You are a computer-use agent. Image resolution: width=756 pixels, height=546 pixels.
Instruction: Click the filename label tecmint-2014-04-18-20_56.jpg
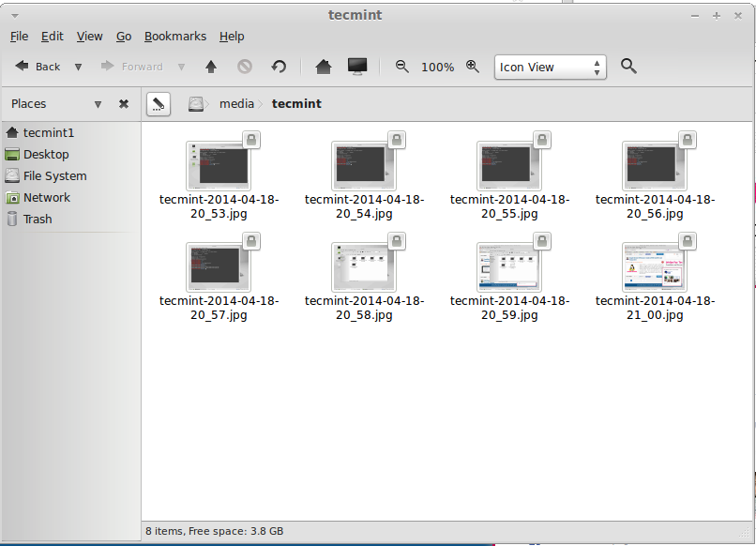(x=656, y=206)
